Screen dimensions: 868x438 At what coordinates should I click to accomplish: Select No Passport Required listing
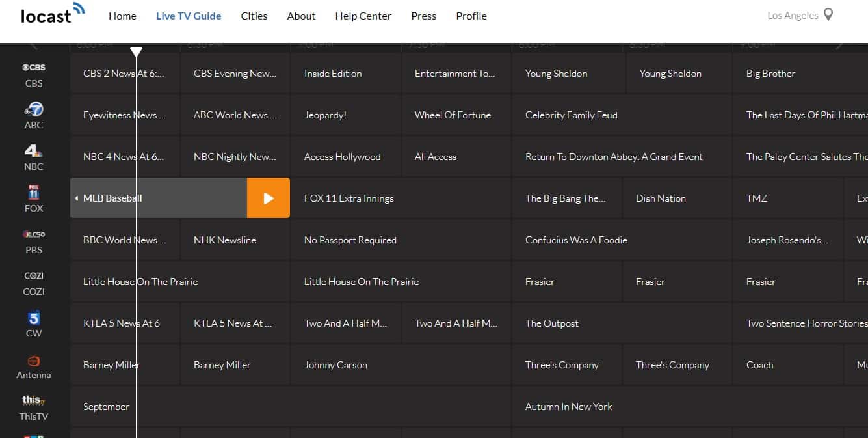click(401, 240)
